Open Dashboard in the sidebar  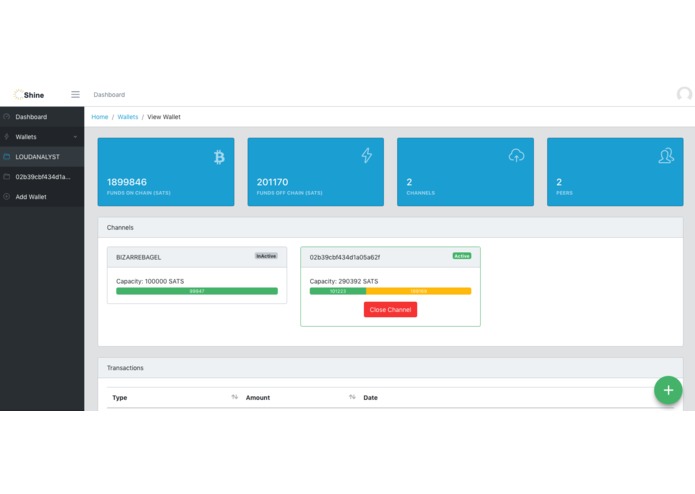coord(42,117)
